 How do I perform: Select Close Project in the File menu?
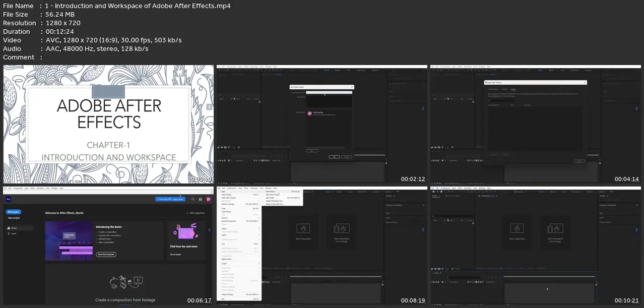pyautogui.click(x=239, y=212)
